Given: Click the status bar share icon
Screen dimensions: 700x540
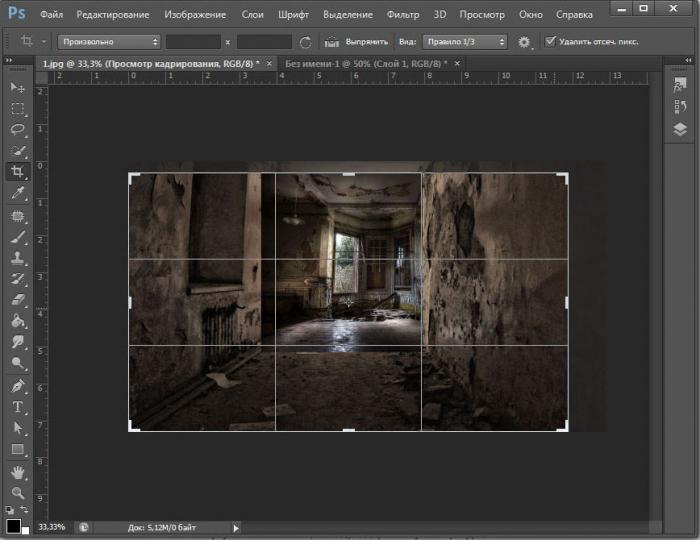Looking at the screenshot, I should (83, 528).
